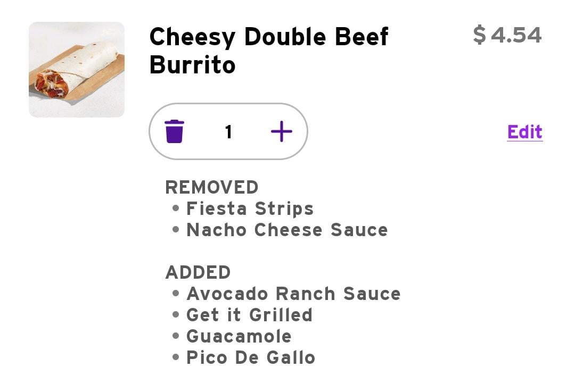575x392 pixels.
Task: Click the Edit link for the burrito
Action: click(524, 132)
